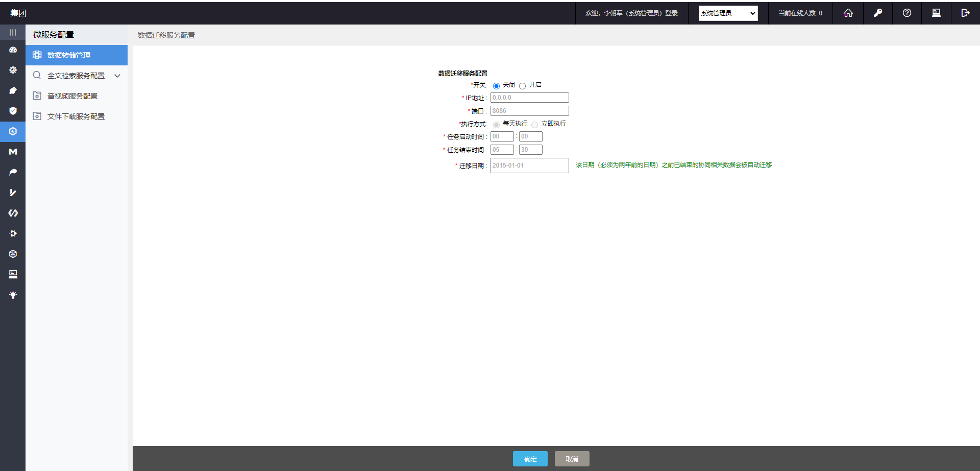The height and width of the screenshot is (471, 980).
Task: Open the code slash icon in sidebar
Action: tap(13, 213)
